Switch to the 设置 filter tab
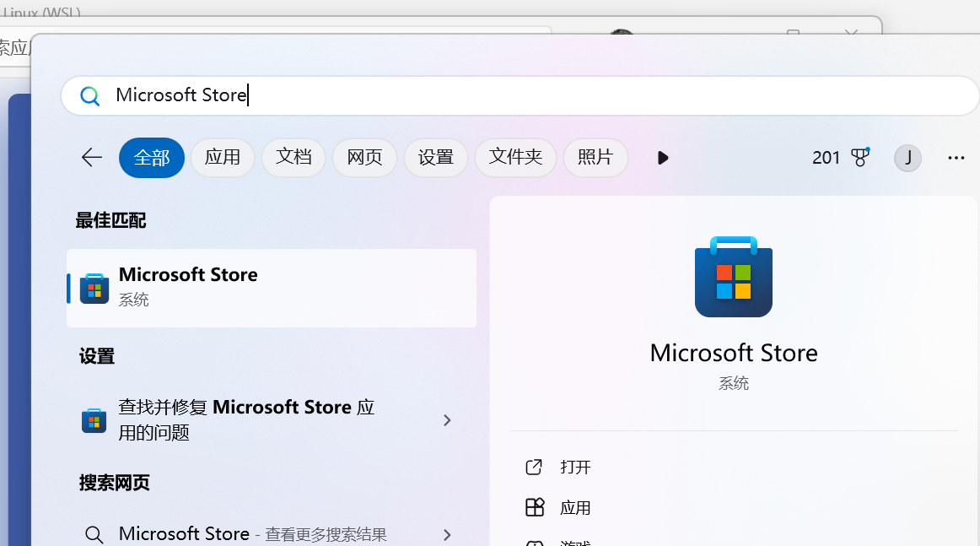Image resolution: width=980 pixels, height=546 pixels. point(436,157)
